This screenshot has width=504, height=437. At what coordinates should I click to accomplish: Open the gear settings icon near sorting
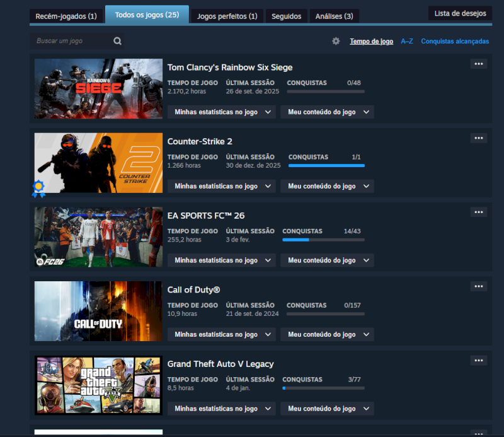336,41
